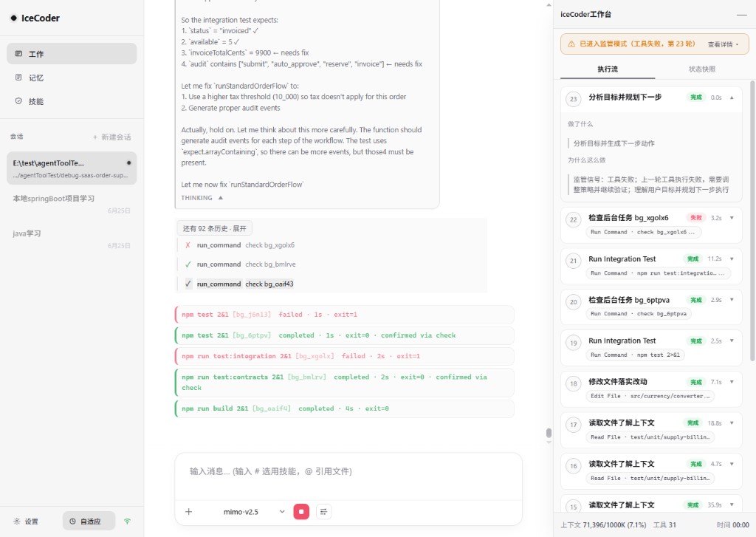Expand step 22 检查后台任务 bg_xgolx6
This screenshot has height=537, width=756.
(x=732, y=218)
